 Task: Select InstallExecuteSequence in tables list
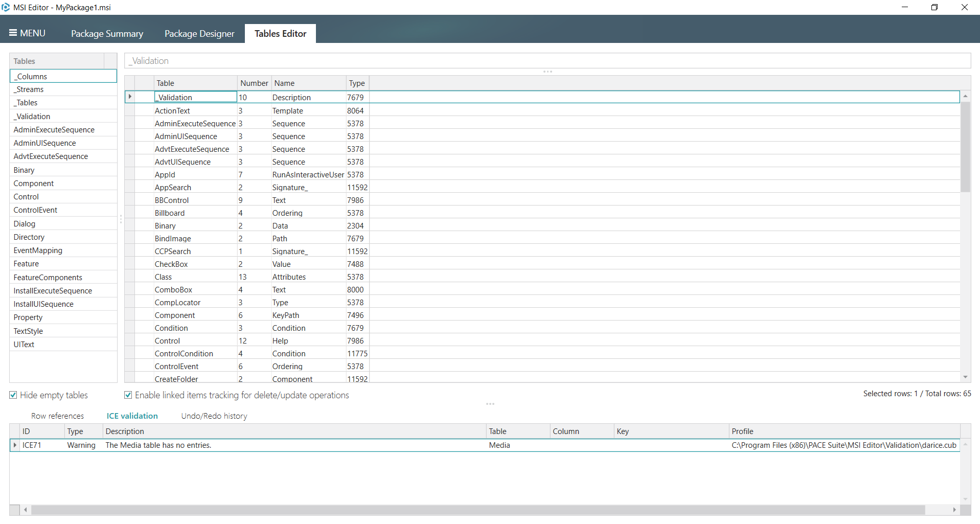(x=63, y=291)
